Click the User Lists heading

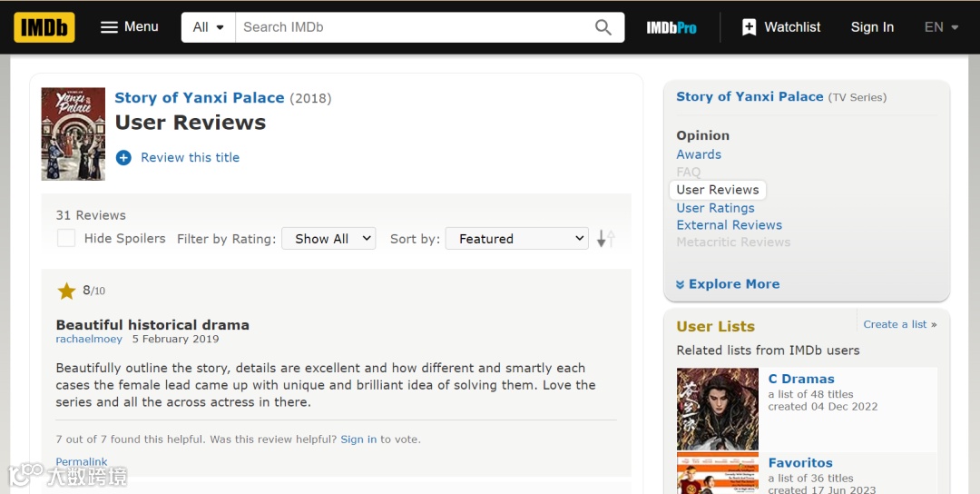pos(716,326)
